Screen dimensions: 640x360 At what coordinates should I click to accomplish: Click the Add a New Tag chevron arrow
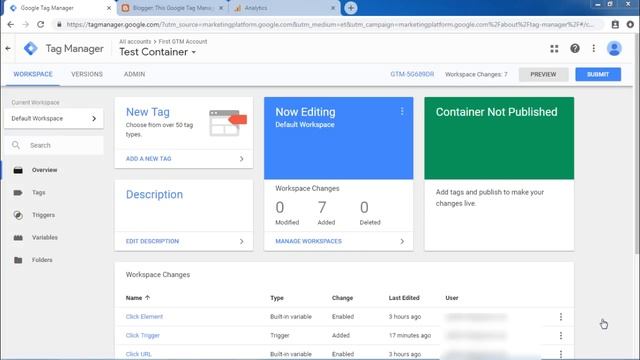241,159
